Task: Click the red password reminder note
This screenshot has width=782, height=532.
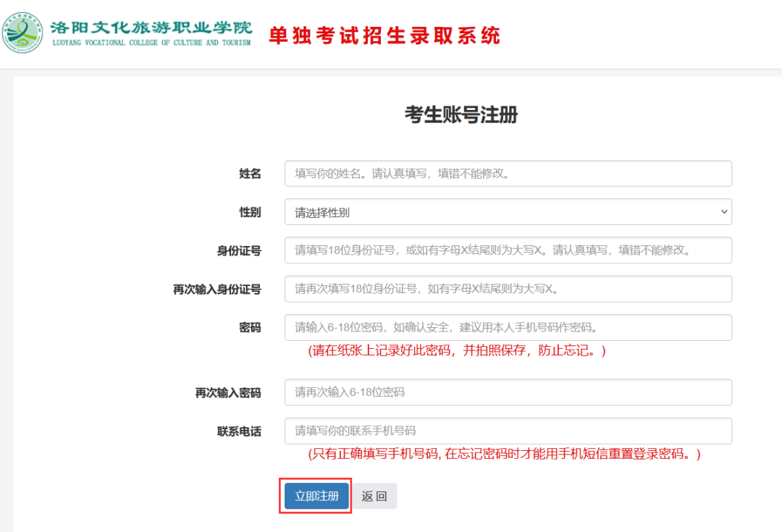Action: click(x=457, y=351)
